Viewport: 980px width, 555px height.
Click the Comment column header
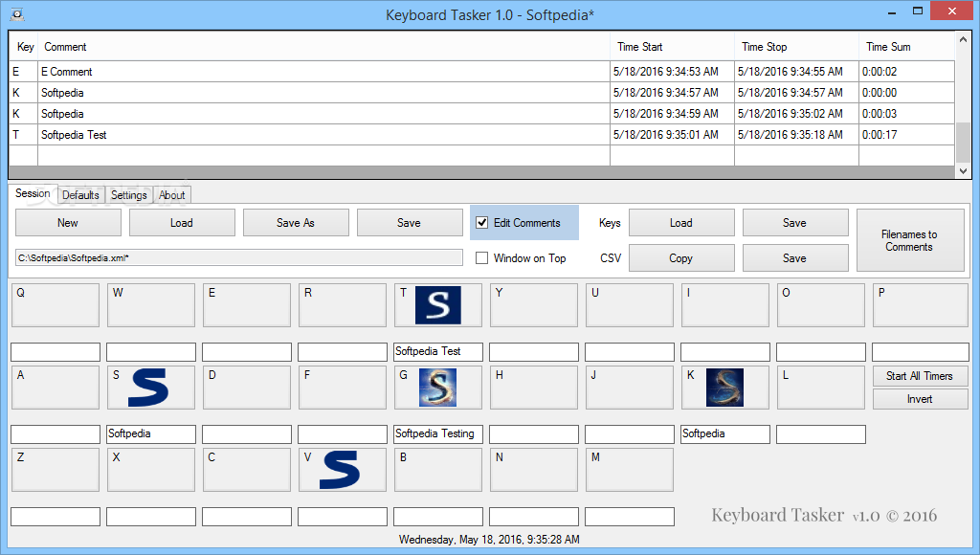point(323,47)
